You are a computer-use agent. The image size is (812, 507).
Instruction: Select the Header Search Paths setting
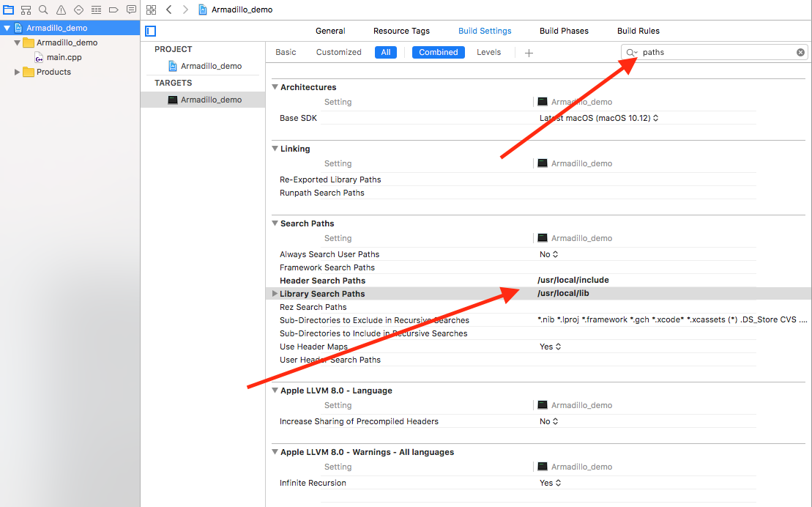point(323,281)
